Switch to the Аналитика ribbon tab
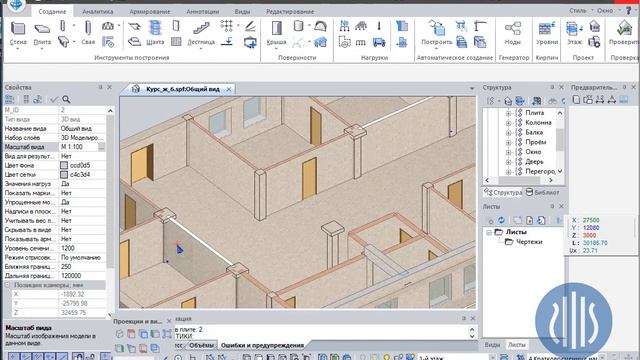This screenshot has width=640, height=360. pos(98,11)
